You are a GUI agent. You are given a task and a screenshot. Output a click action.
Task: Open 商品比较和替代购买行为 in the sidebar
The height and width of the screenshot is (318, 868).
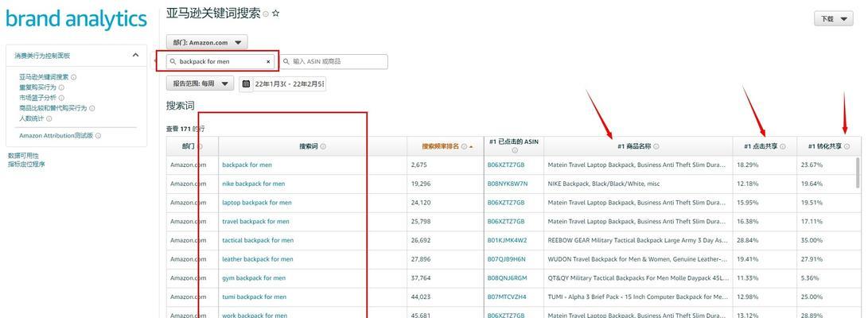pyautogui.click(x=53, y=108)
